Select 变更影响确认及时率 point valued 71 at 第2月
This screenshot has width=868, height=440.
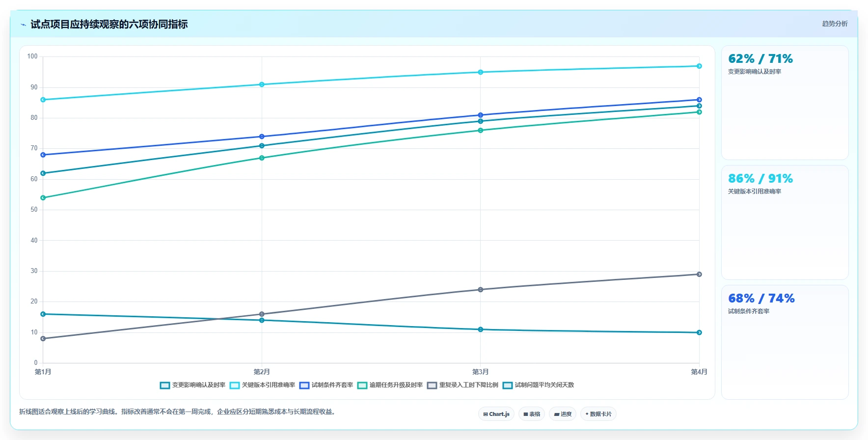[x=262, y=146]
